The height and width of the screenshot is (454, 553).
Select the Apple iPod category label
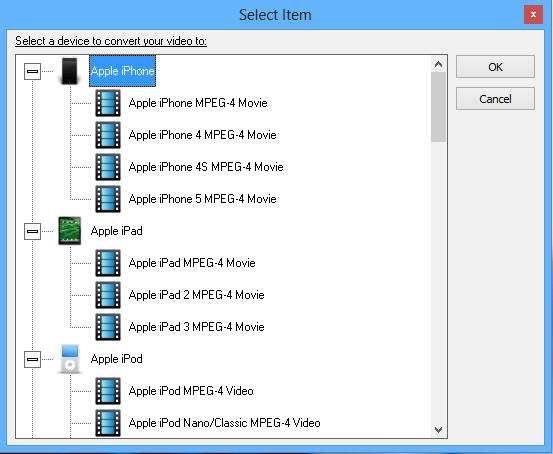click(x=117, y=359)
